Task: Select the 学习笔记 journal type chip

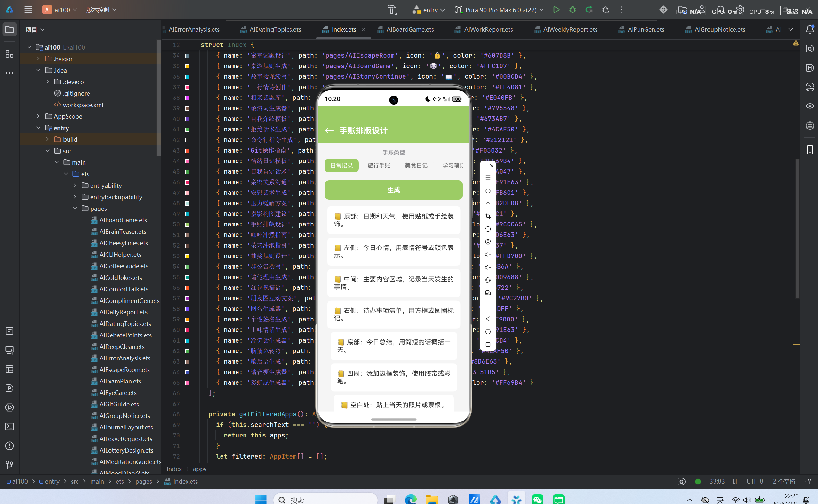Action: click(453, 165)
